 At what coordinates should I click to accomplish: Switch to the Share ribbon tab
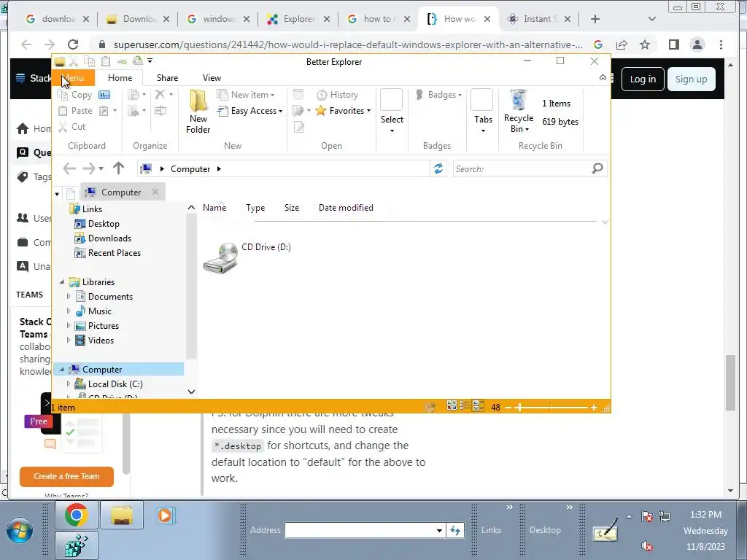tap(167, 77)
